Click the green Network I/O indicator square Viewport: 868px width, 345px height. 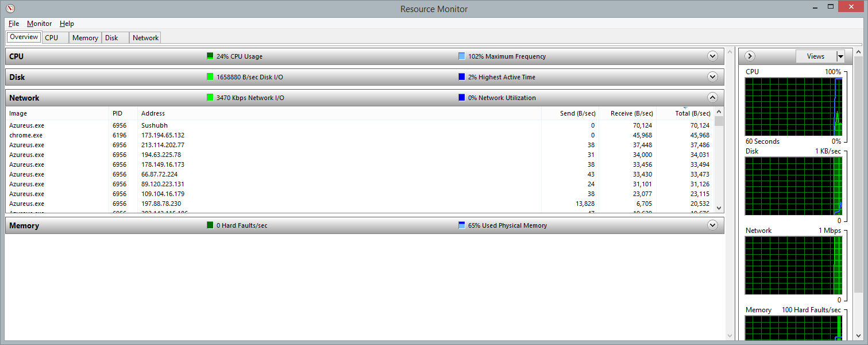point(210,98)
